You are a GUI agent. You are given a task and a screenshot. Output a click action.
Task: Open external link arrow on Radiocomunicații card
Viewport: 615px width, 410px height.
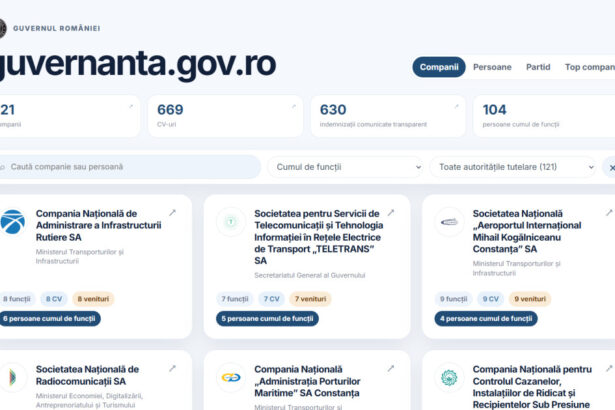click(172, 368)
